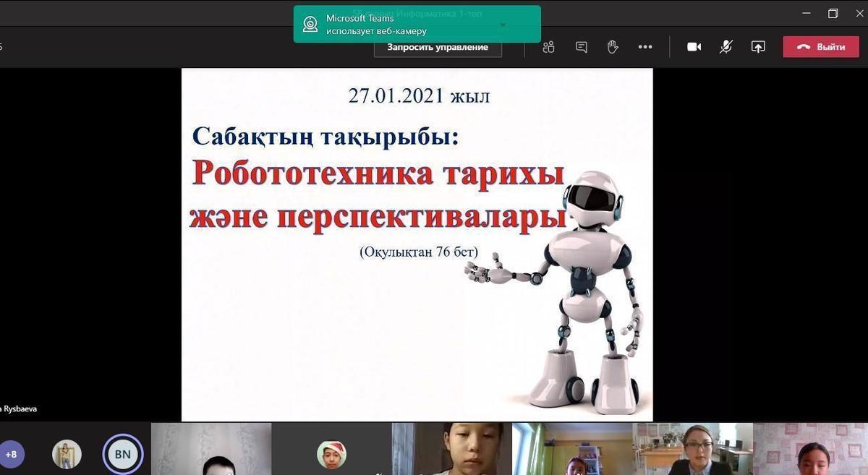Select the BN initials participant avatar
Screen dimensions: 868x475
122,455
